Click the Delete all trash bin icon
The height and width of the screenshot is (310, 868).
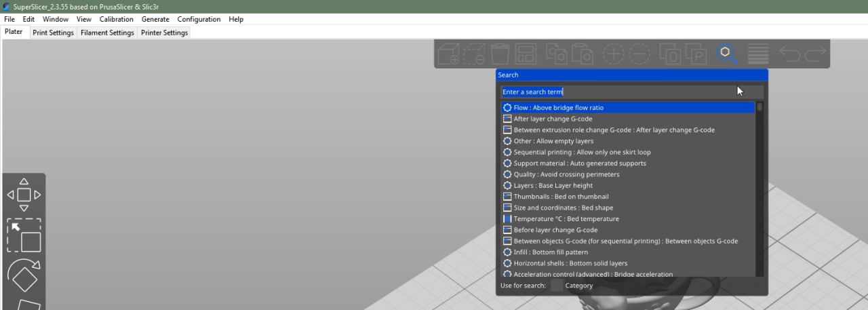500,54
